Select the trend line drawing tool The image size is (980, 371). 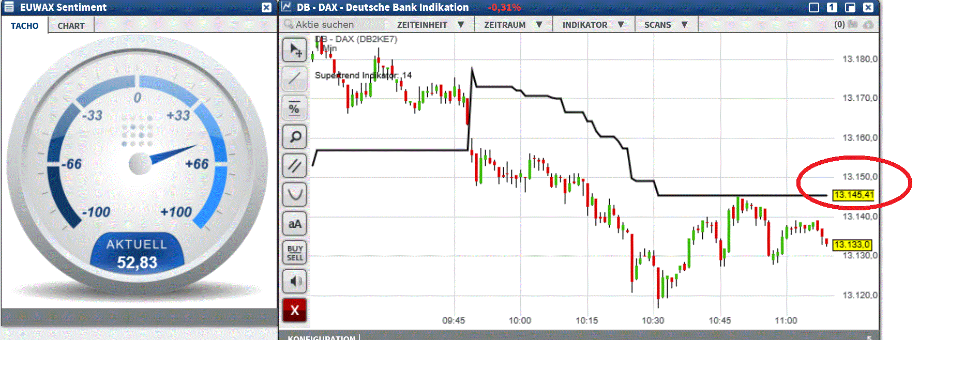point(295,79)
